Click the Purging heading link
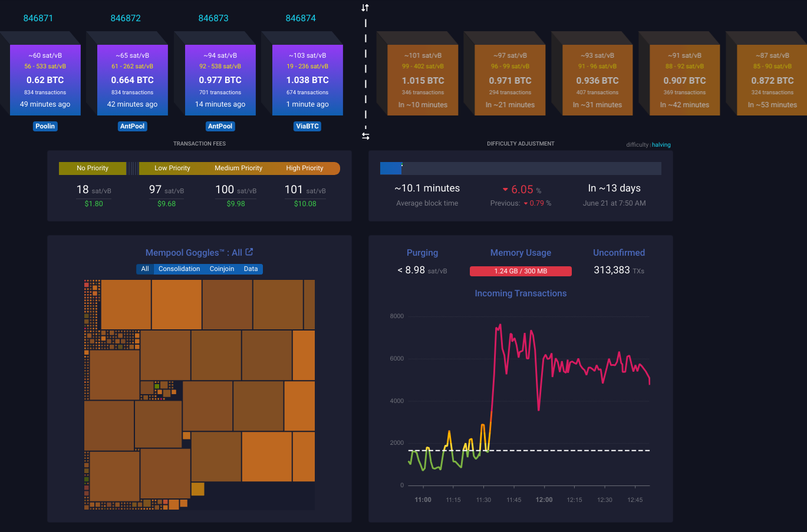807x532 pixels. point(422,253)
